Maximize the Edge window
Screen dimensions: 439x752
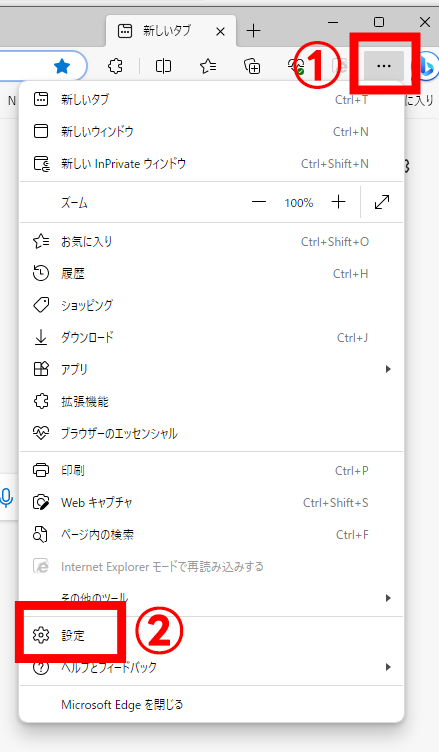pyautogui.click(x=379, y=22)
